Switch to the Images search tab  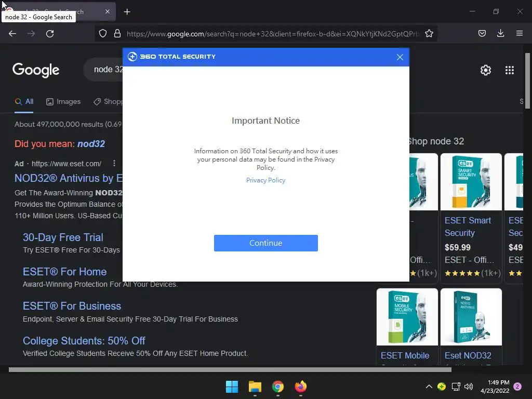tap(63, 102)
